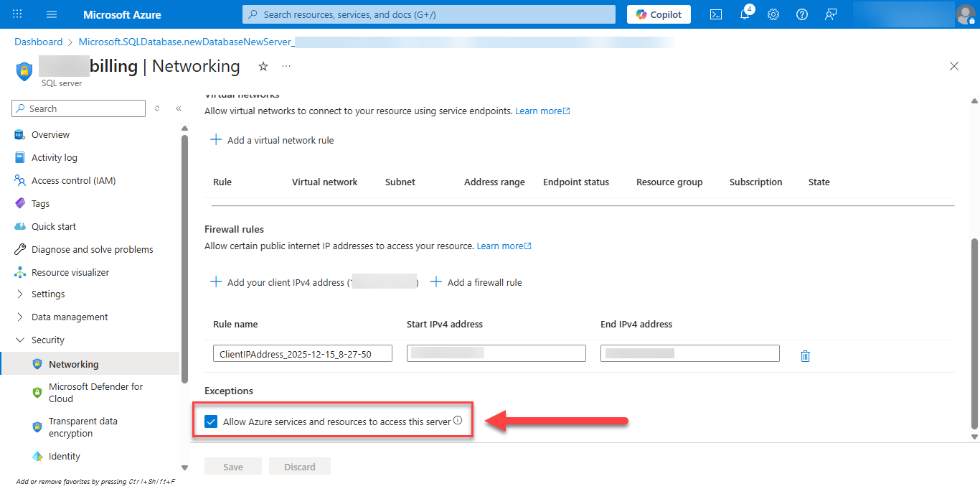This screenshot has width=980, height=489.
Task: Open Copilot in the Azure portal
Action: click(x=658, y=14)
